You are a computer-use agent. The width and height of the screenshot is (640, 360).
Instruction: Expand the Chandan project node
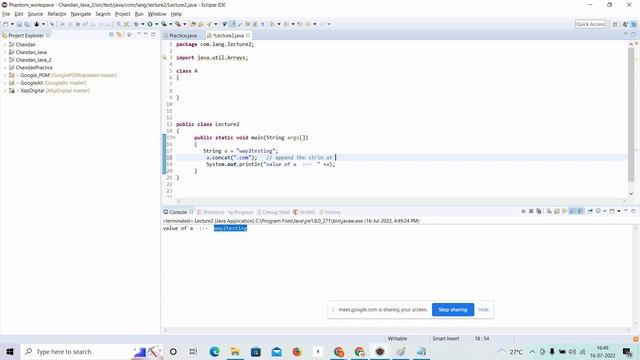click(x=5, y=44)
